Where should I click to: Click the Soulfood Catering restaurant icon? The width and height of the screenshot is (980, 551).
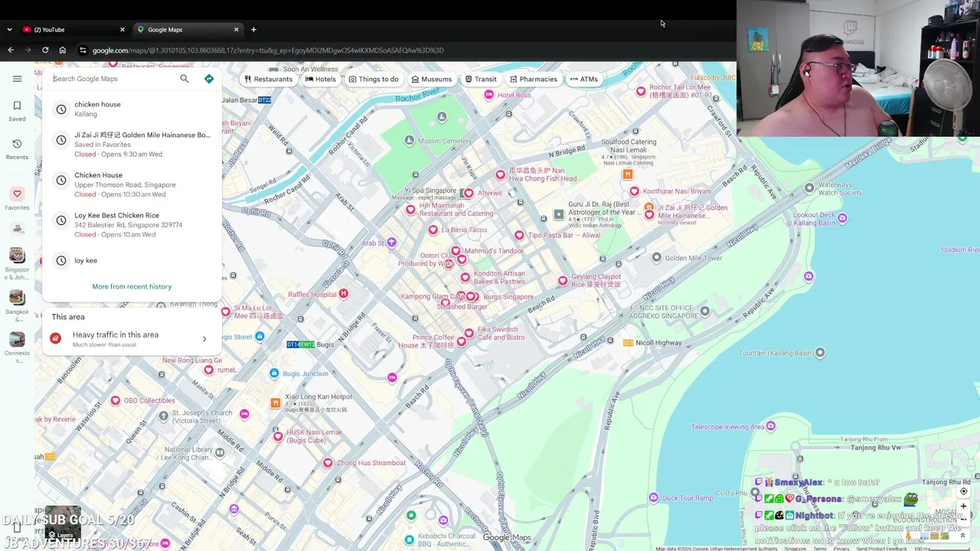click(628, 174)
